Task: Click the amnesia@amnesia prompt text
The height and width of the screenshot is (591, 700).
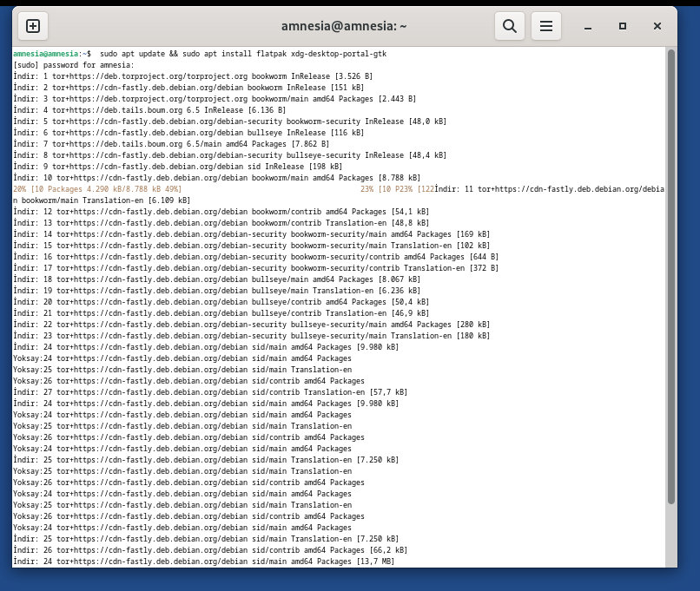Action: click(x=45, y=54)
